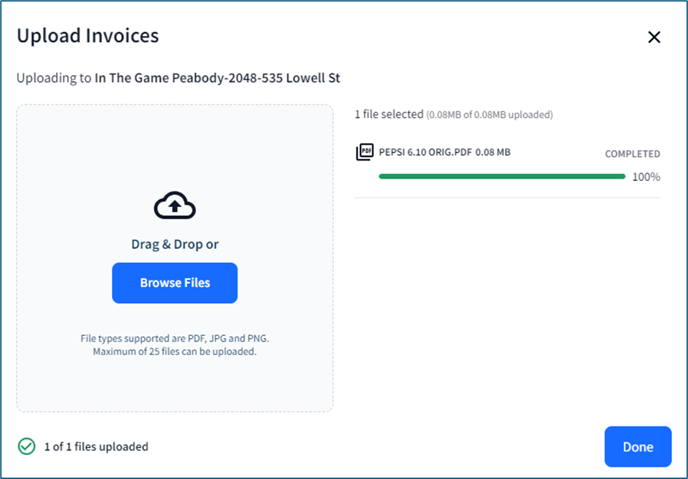Click the "1 of 1 files uploaded" message
The image size is (688, 479).
tap(96, 447)
